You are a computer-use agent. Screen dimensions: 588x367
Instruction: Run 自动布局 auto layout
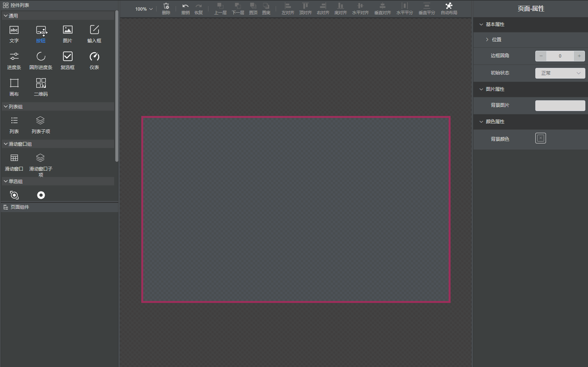pyautogui.click(x=449, y=8)
